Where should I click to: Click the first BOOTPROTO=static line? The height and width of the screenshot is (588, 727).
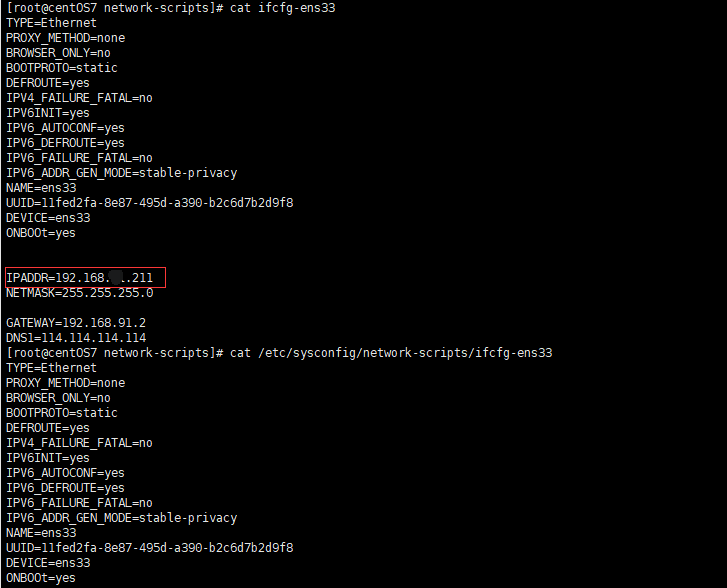tap(62, 68)
